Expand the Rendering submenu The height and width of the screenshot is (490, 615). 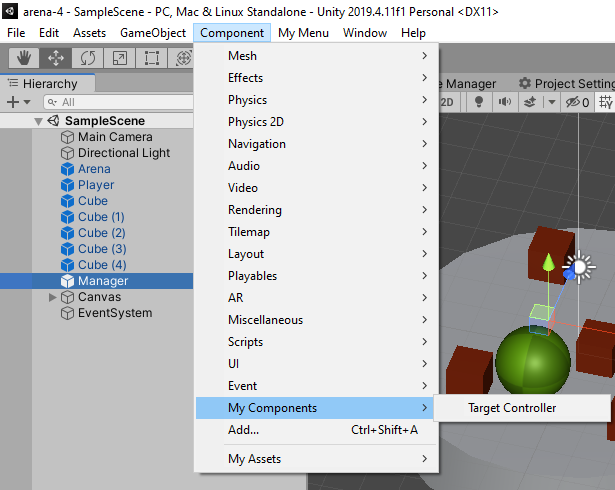point(317,209)
